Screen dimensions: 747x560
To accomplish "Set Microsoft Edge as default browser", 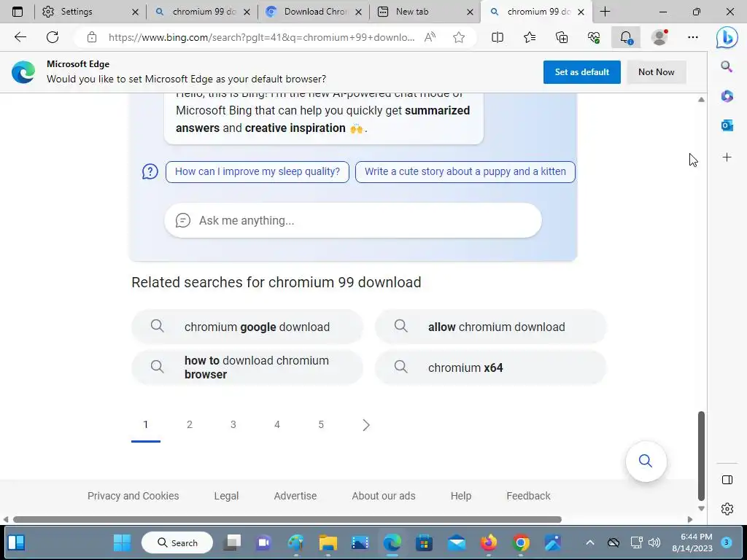I will [x=581, y=72].
